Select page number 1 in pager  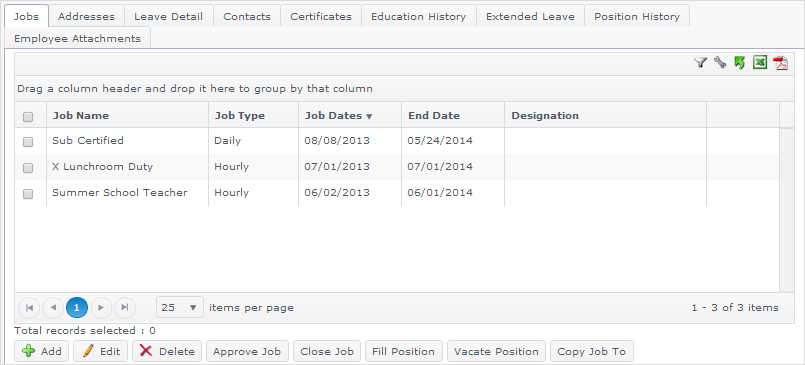pyautogui.click(x=77, y=308)
